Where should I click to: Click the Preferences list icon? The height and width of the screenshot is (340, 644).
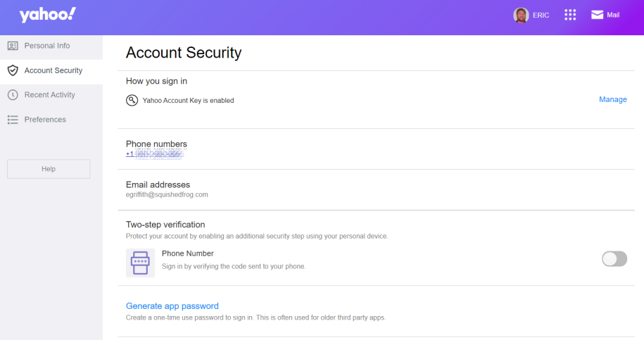(x=13, y=120)
